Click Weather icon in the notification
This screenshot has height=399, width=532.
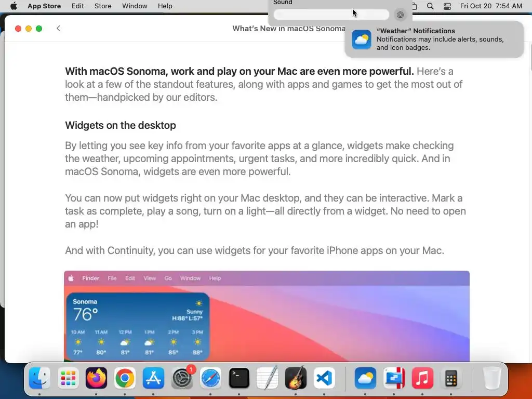(x=362, y=39)
